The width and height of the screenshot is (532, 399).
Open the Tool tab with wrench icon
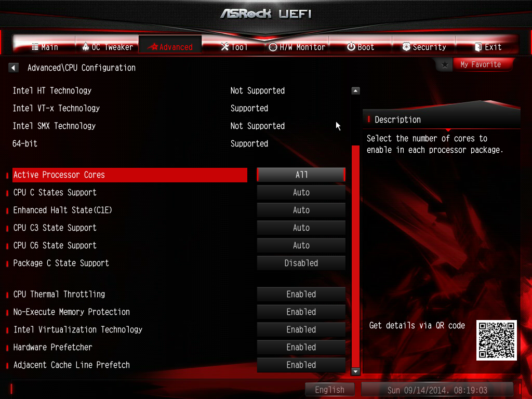click(234, 47)
